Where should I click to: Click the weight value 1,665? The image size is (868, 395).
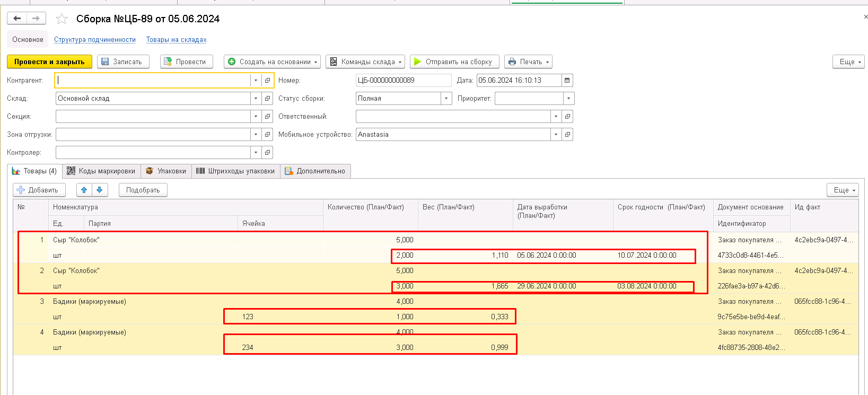click(x=499, y=286)
